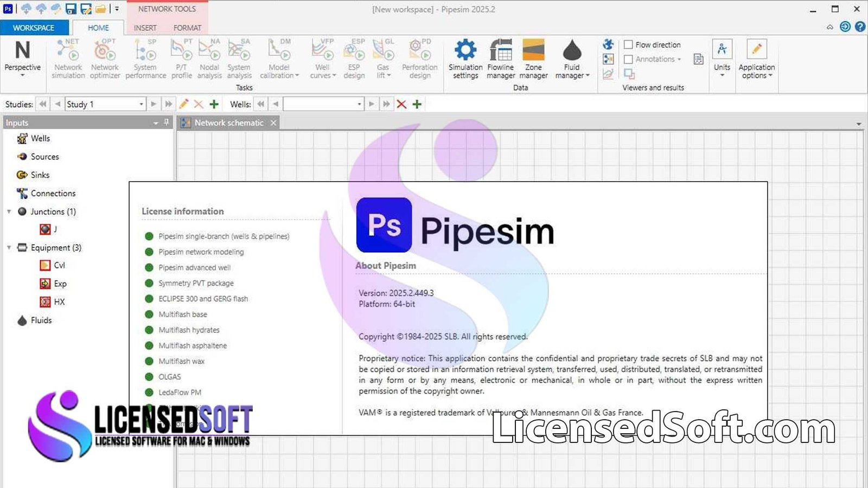The width and height of the screenshot is (868, 488).
Task: Unpin the Inputs panel
Action: [x=167, y=123]
